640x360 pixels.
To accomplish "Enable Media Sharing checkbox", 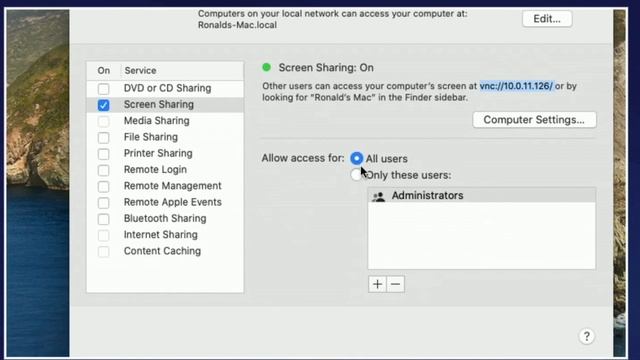I will [x=104, y=121].
